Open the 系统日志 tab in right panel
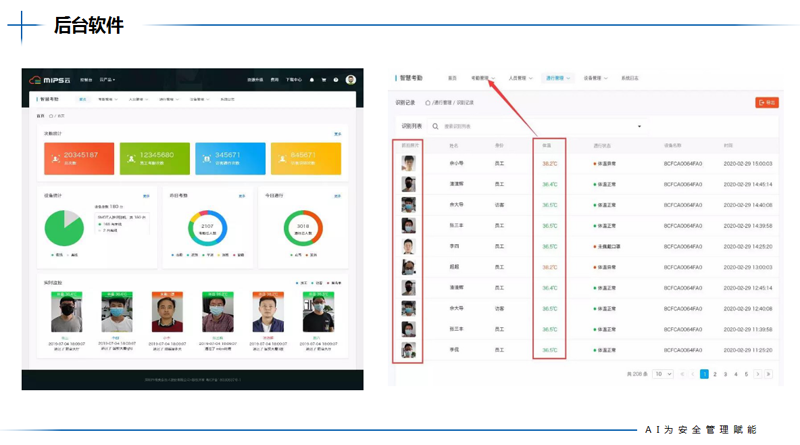The image size is (800, 445). [x=631, y=77]
